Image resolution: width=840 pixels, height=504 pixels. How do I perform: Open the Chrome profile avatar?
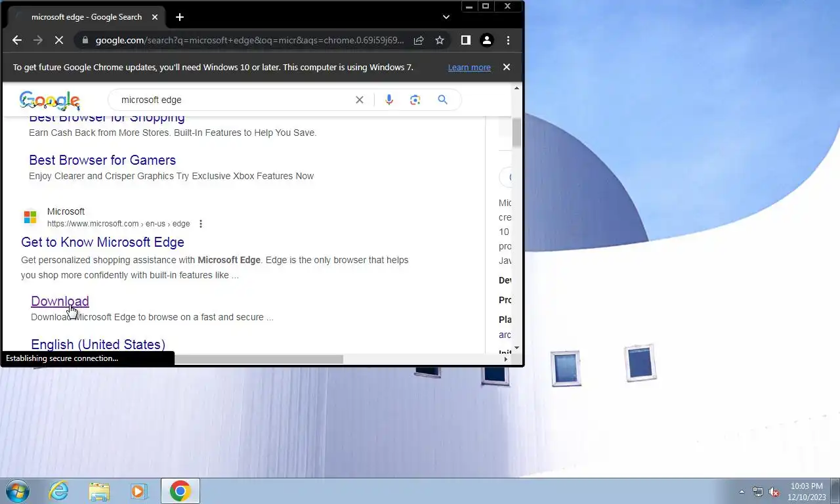point(487,40)
